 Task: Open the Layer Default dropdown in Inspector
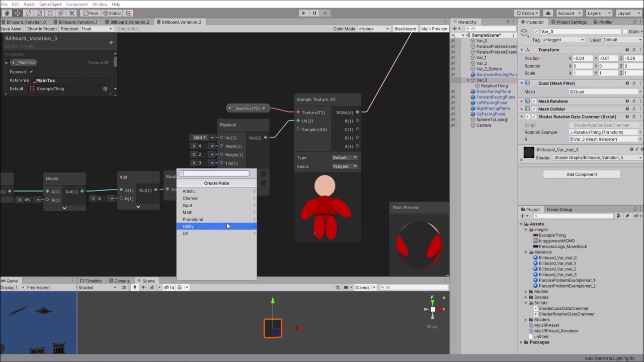[x=622, y=40]
